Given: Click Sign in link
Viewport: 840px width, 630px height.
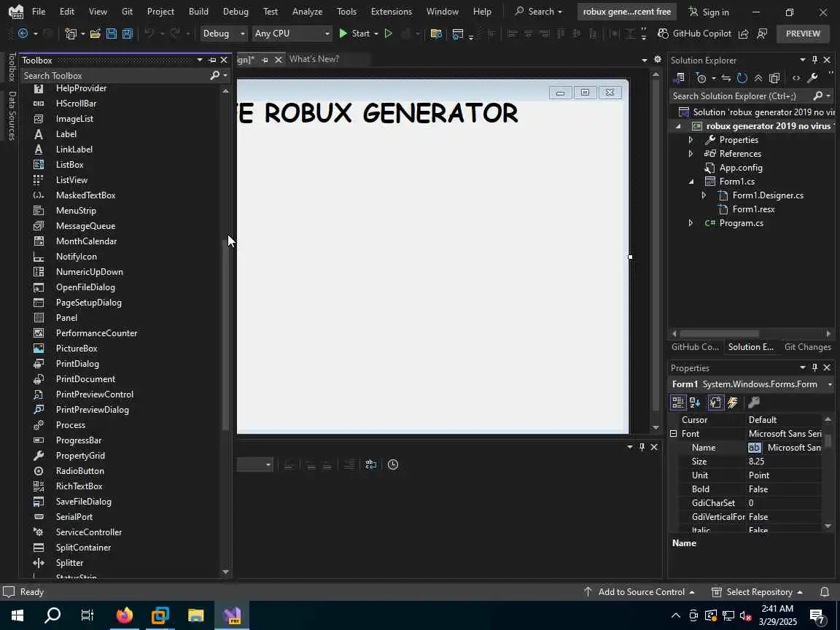Looking at the screenshot, I should click(x=709, y=12).
